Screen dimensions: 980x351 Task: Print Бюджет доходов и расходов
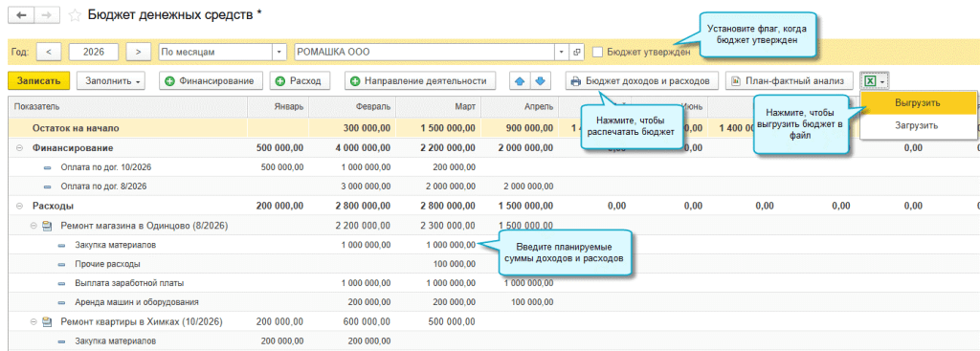[642, 80]
